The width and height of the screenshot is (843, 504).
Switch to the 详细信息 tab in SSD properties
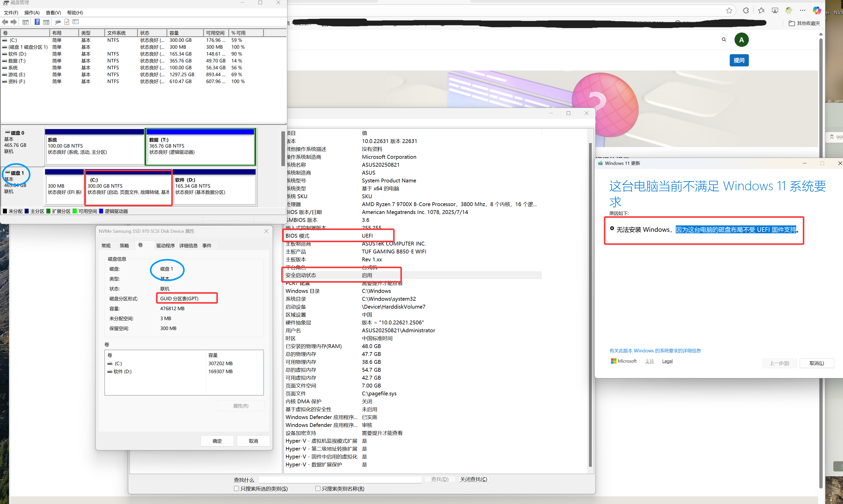pos(189,246)
